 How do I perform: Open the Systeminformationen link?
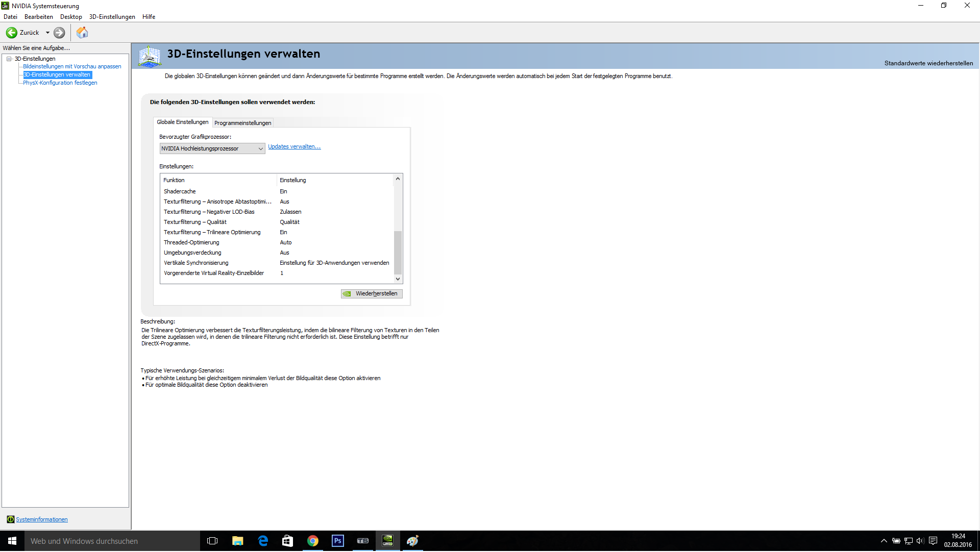tap(41, 520)
